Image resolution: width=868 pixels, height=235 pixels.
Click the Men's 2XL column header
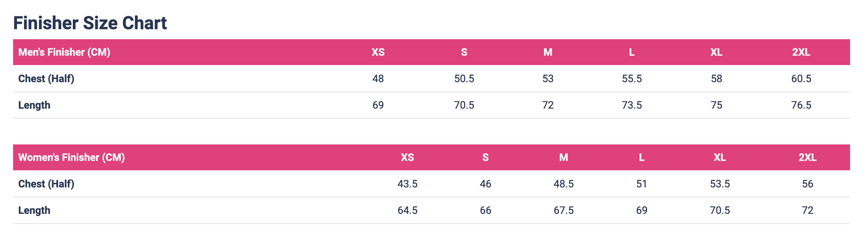(x=801, y=52)
